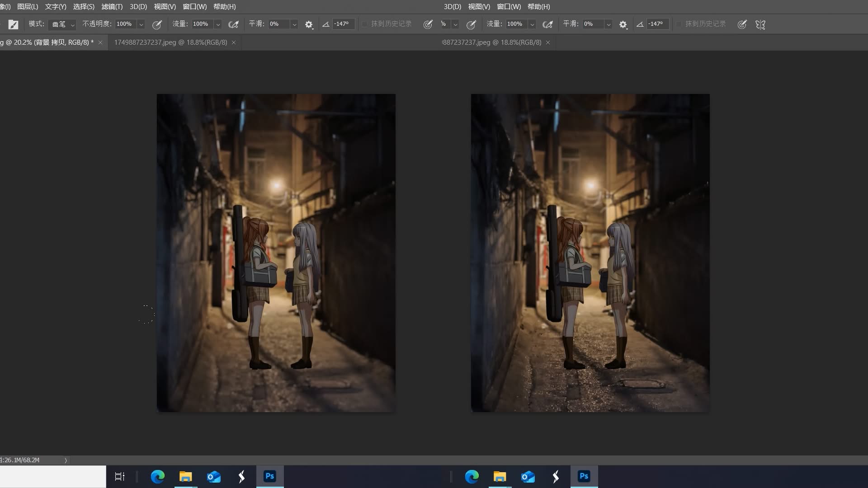Close 1749887237237.jpeg tab in left window
This screenshot has height=488, width=868.
click(234, 42)
